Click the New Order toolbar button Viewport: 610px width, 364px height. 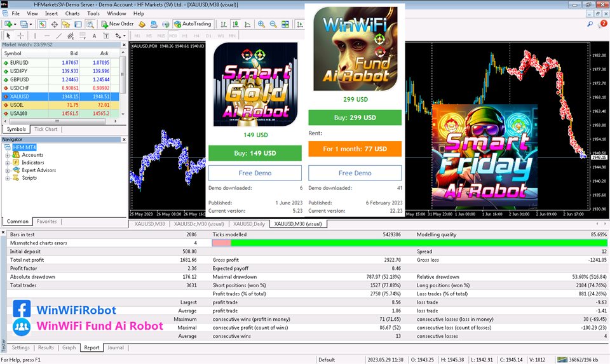tap(118, 24)
